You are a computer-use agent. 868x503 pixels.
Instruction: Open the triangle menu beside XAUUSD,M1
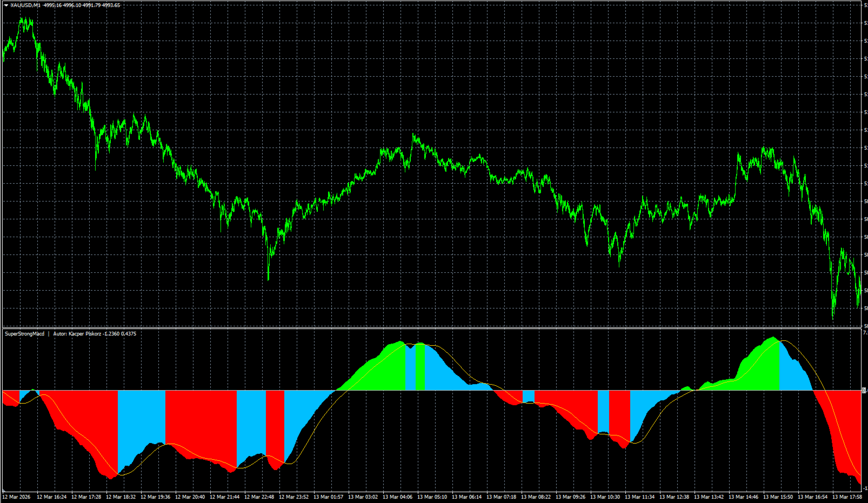[6, 5]
